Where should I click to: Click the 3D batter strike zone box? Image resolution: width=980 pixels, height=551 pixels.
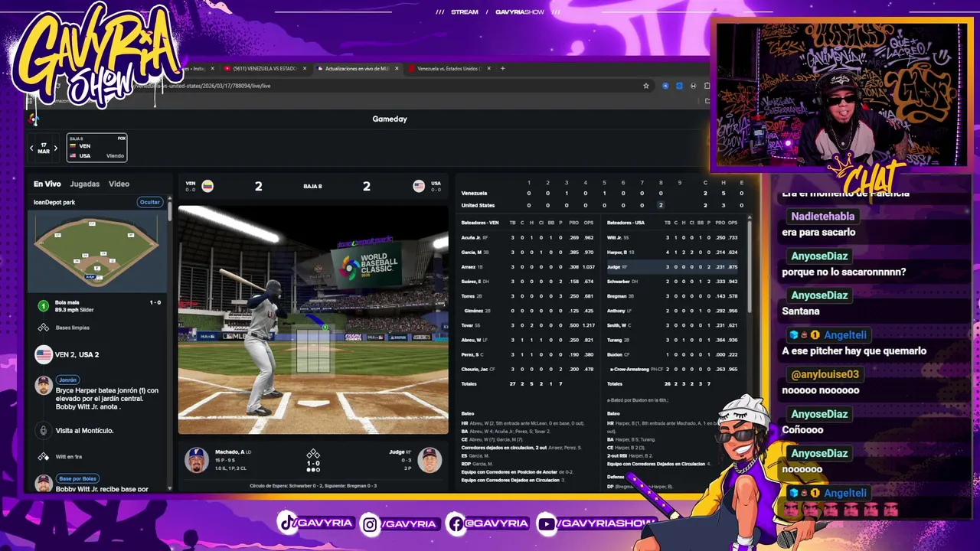pos(312,350)
